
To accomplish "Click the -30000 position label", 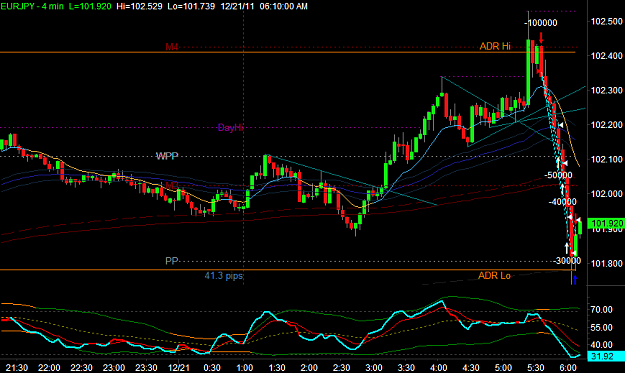I will point(567,261).
